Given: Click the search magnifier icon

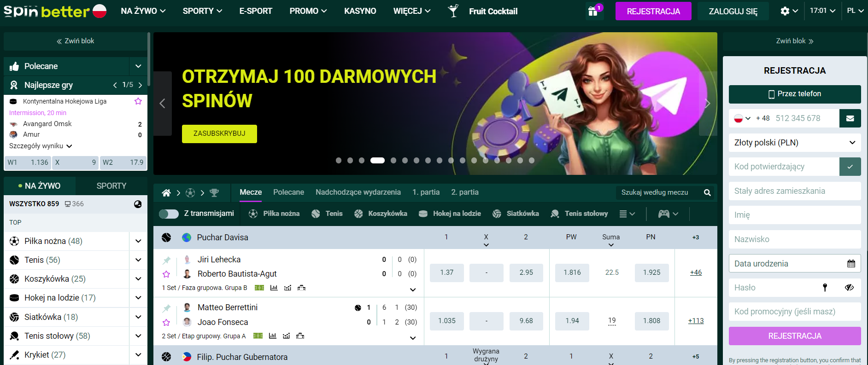Looking at the screenshot, I should tap(707, 193).
